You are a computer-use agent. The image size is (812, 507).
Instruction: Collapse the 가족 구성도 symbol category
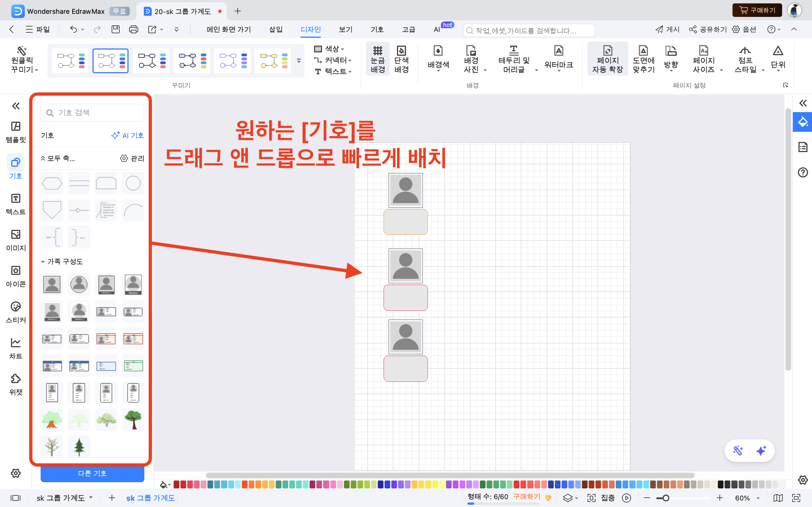click(43, 262)
